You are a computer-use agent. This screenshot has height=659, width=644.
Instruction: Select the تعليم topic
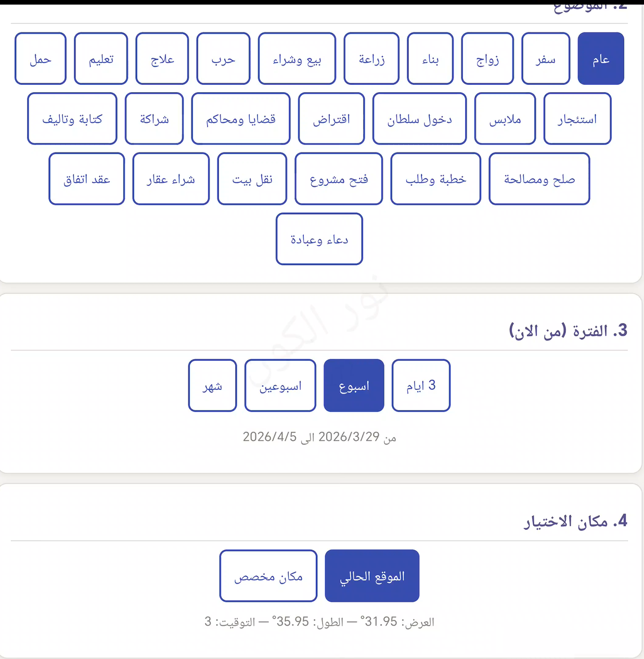[101, 59]
